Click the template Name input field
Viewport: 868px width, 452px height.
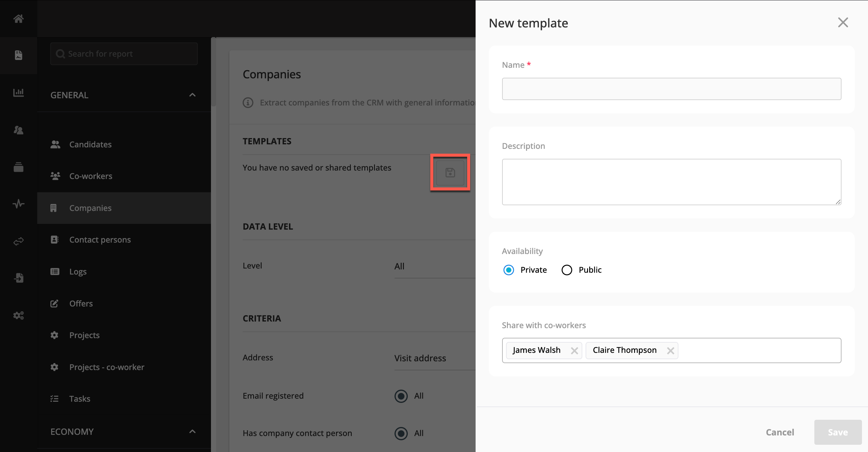point(671,89)
